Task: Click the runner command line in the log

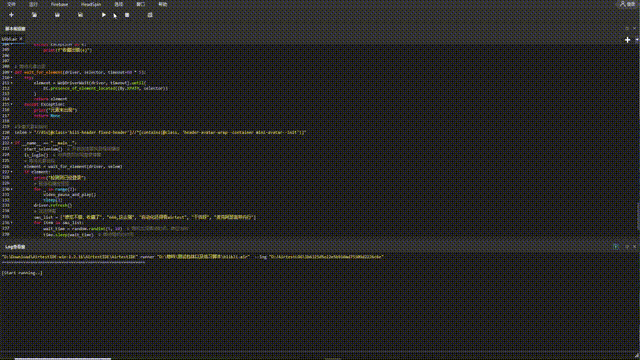Action: tap(193, 257)
